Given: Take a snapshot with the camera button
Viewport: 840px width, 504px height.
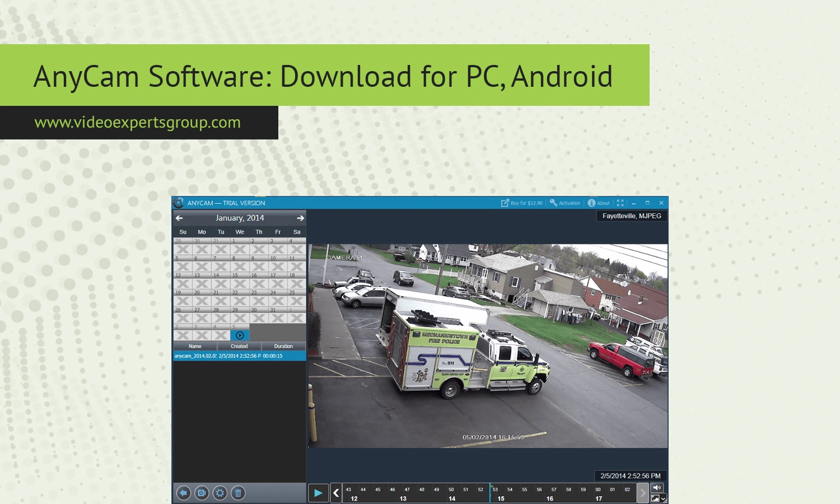Looking at the screenshot, I should 202,493.
